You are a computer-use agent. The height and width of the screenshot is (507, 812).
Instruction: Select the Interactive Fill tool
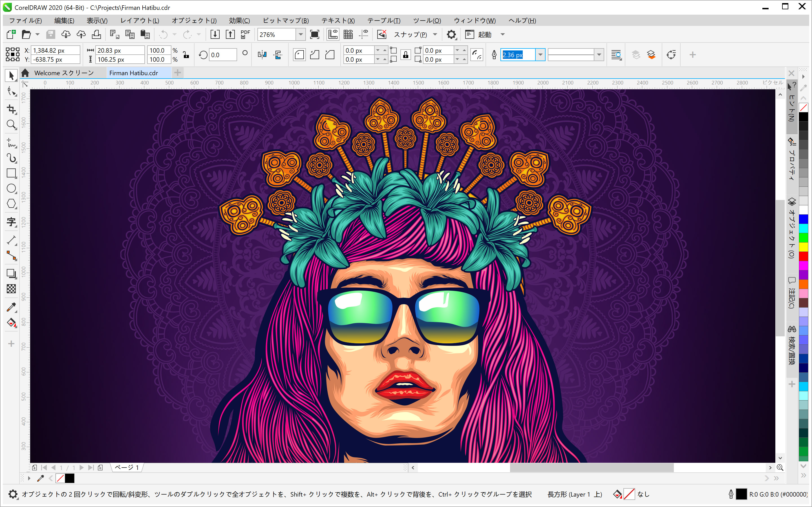tap(11, 323)
